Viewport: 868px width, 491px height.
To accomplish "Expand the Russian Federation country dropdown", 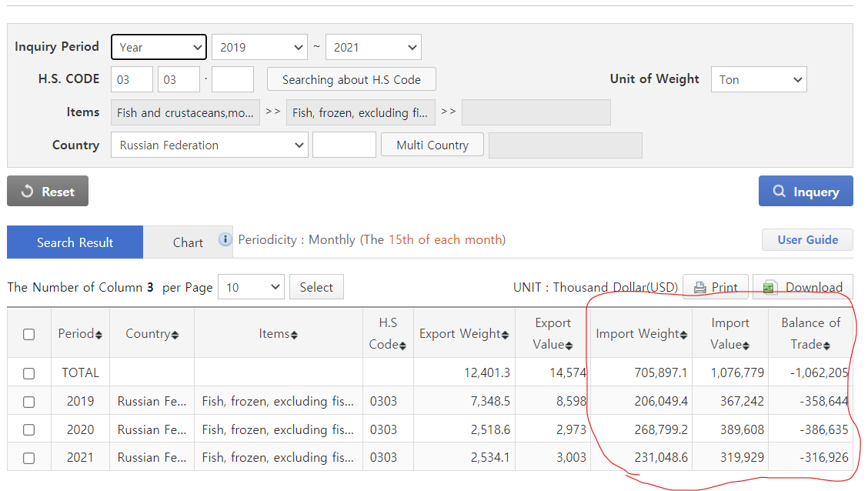I will pos(209,145).
